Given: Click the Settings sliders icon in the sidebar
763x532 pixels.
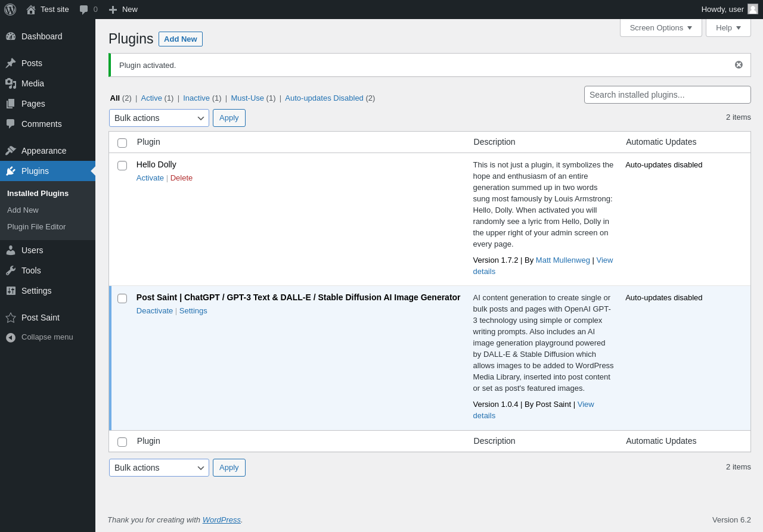Looking at the screenshot, I should click(11, 291).
